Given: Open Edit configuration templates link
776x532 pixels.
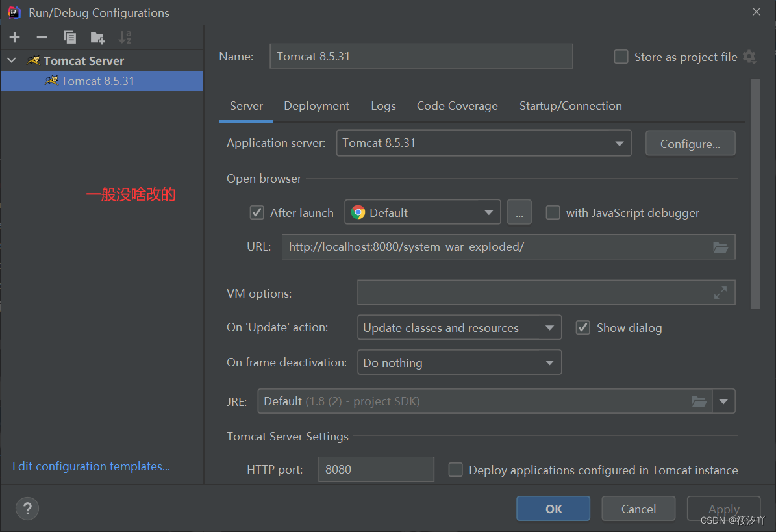Looking at the screenshot, I should point(91,466).
